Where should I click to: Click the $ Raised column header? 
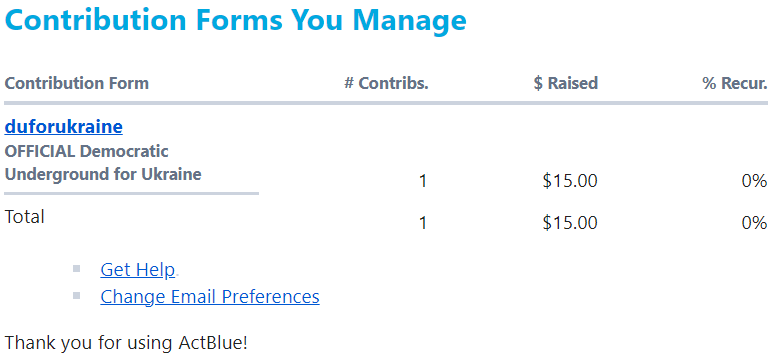566,83
